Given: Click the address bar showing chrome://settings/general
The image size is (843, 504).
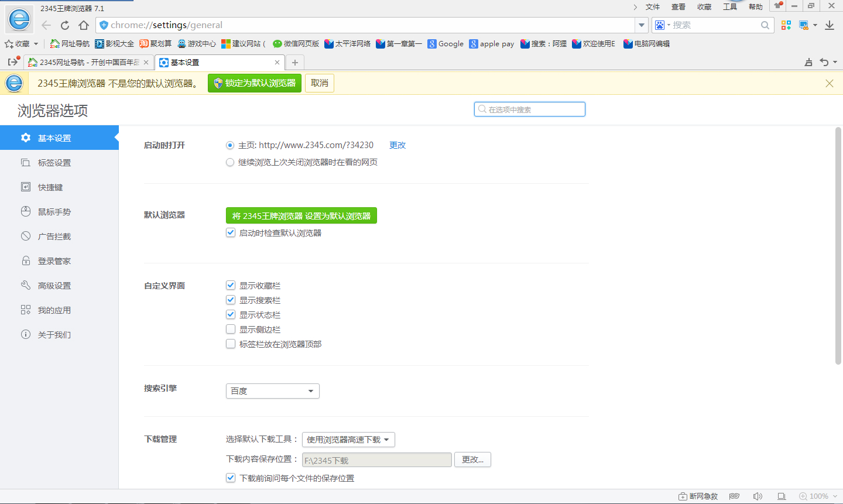Looking at the screenshot, I should (366, 25).
